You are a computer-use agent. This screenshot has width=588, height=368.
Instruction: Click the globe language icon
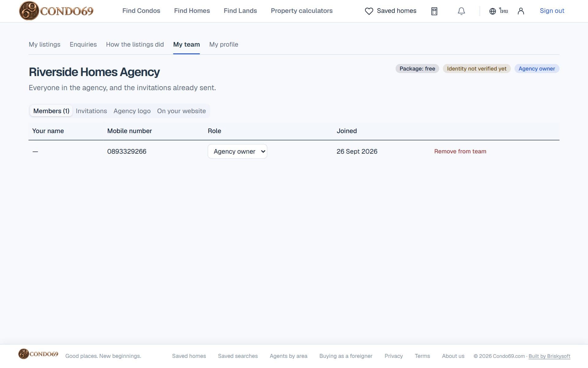(492, 11)
